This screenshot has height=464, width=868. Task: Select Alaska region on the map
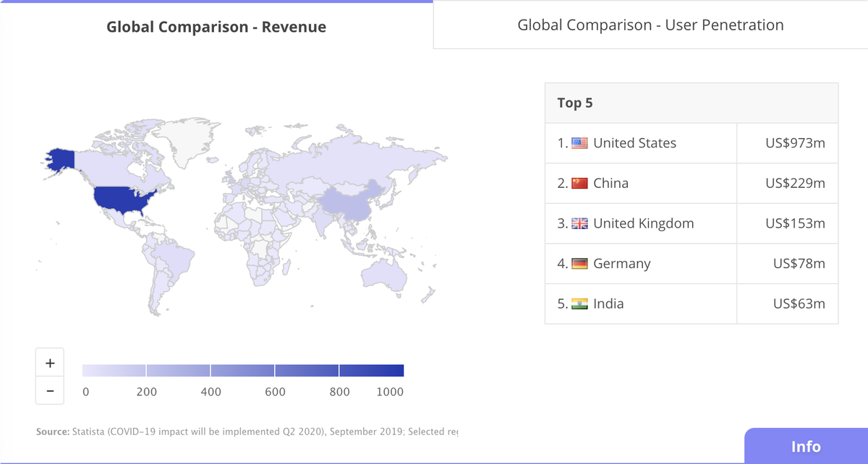click(61, 159)
